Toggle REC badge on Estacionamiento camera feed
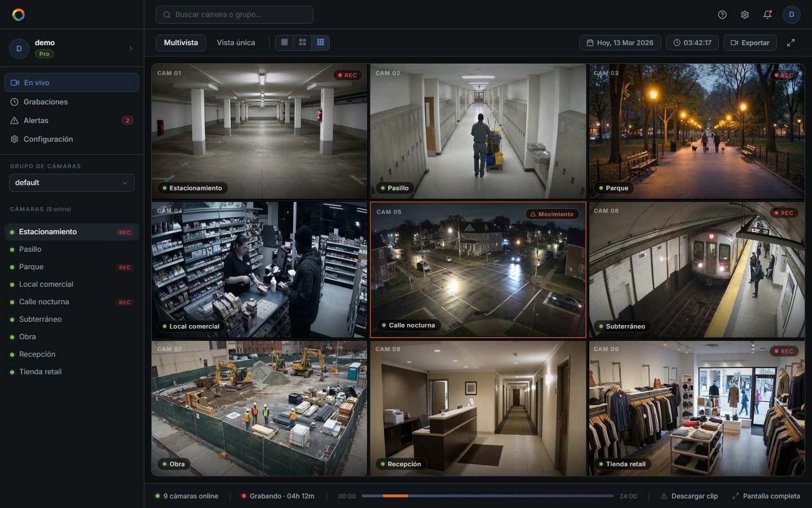This screenshot has width=812, height=508. click(x=347, y=75)
